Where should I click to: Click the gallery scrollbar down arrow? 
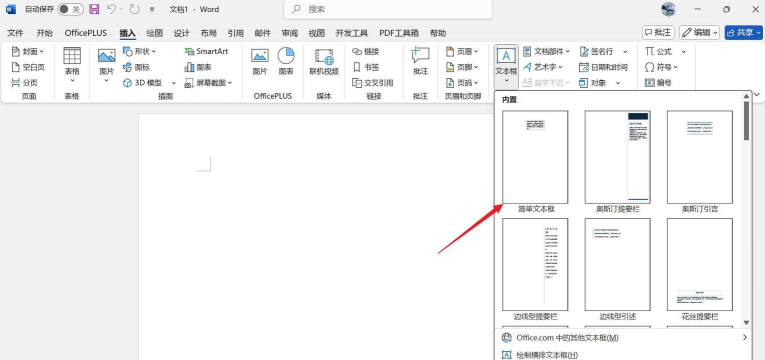coord(746,322)
